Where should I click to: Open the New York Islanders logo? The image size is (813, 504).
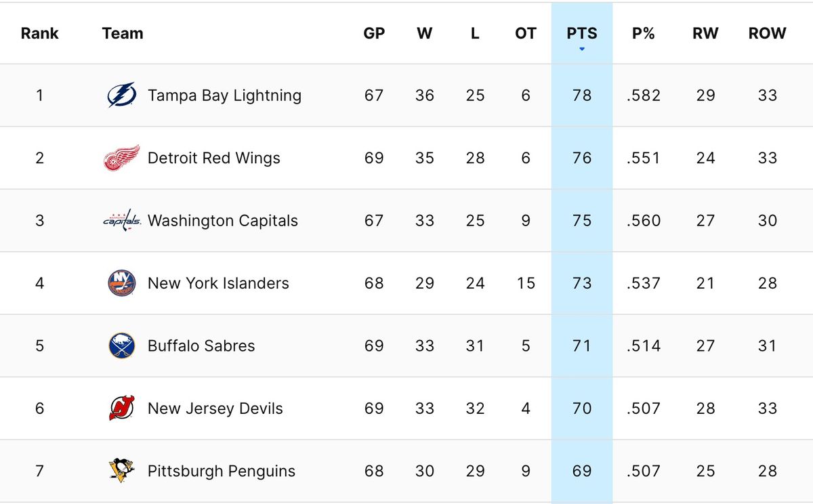[x=122, y=283]
